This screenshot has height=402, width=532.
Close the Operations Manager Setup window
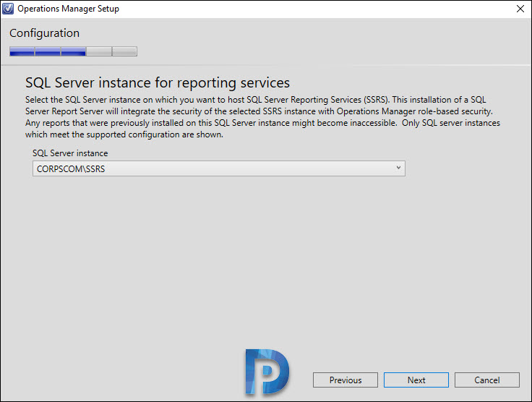click(x=520, y=9)
